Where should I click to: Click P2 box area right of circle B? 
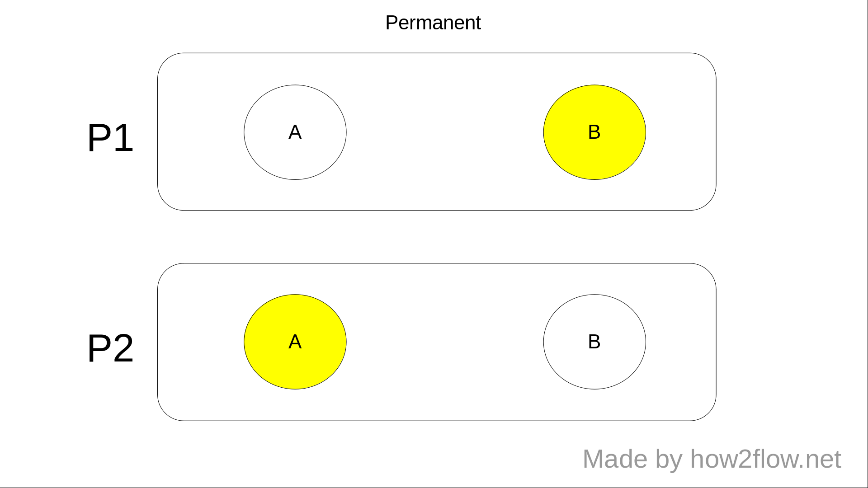coord(681,342)
